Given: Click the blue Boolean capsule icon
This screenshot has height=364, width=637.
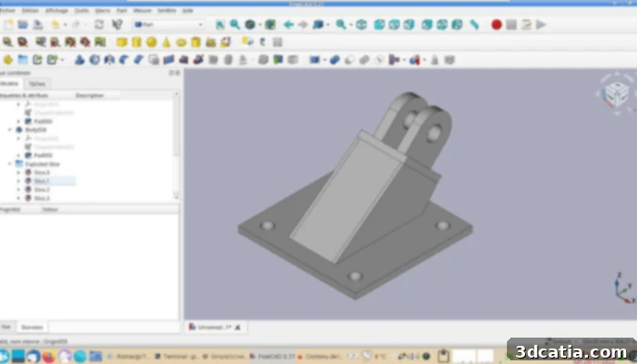Looking at the screenshot, I should (x=335, y=60).
